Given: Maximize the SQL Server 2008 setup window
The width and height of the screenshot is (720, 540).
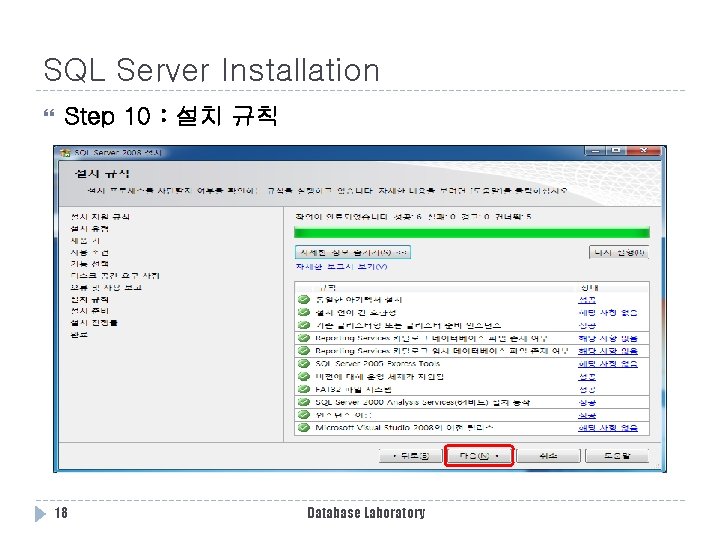Looking at the screenshot, I should coord(616,151).
